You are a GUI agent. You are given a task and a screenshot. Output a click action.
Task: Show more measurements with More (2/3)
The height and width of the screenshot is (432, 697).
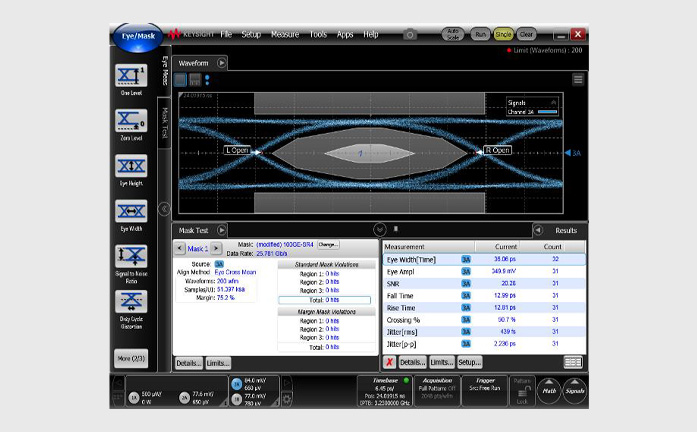(131, 359)
